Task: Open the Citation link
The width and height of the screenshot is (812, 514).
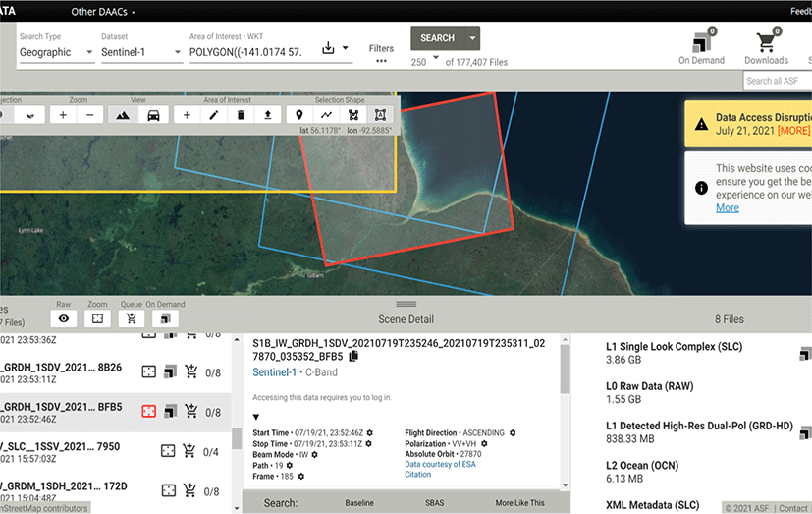Action: pyautogui.click(x=418, y=474)
